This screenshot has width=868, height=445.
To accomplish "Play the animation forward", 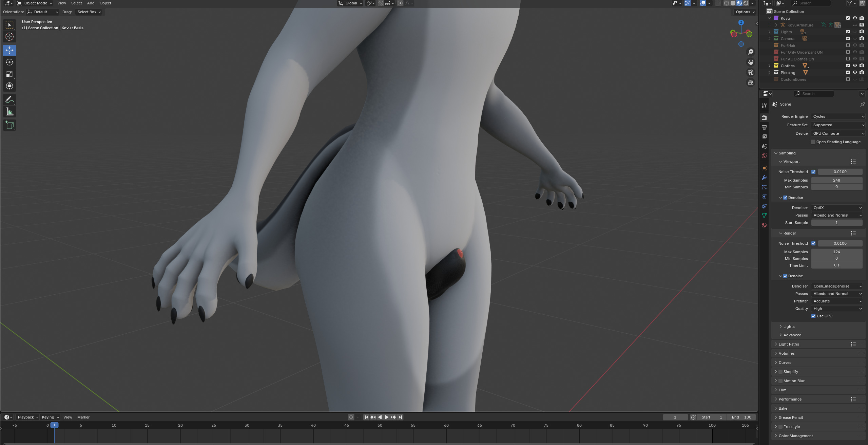I will click(386, 417).
